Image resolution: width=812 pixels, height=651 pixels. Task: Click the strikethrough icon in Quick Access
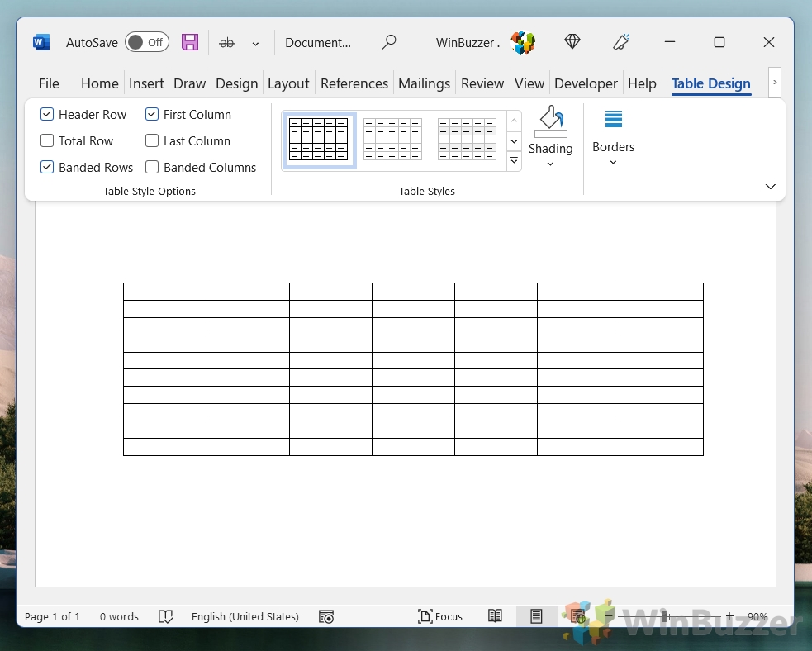click(x=227, y=42)
